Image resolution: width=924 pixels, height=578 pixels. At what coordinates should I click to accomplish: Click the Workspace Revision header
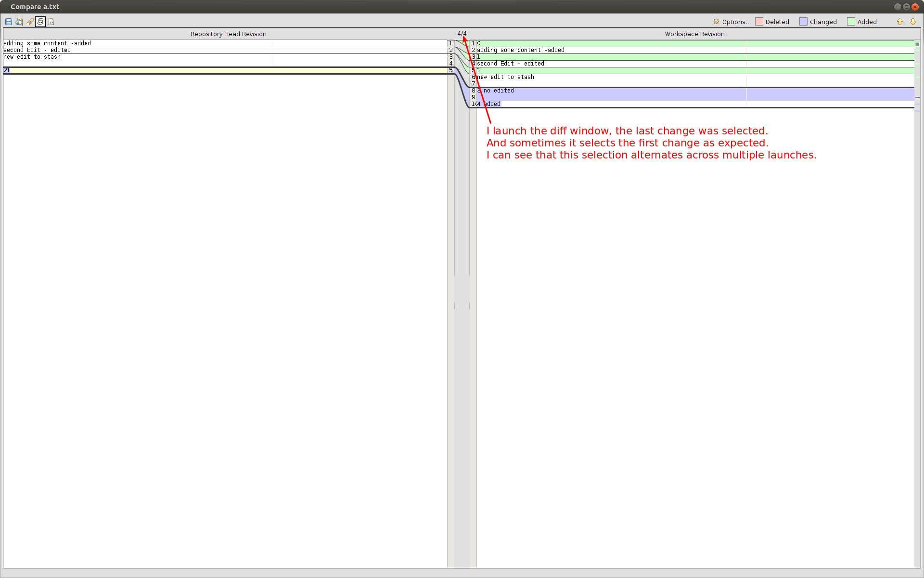[x=694, y=34]
